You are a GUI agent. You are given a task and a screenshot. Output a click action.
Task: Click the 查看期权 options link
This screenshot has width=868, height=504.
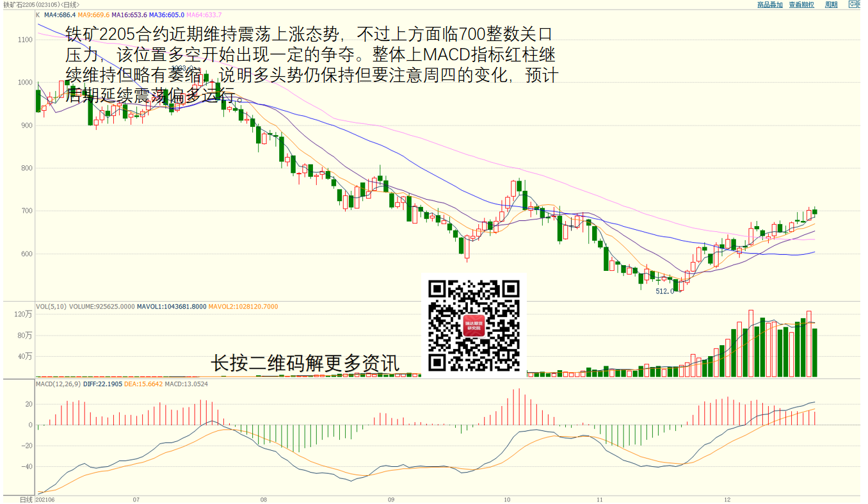(801, 4)
